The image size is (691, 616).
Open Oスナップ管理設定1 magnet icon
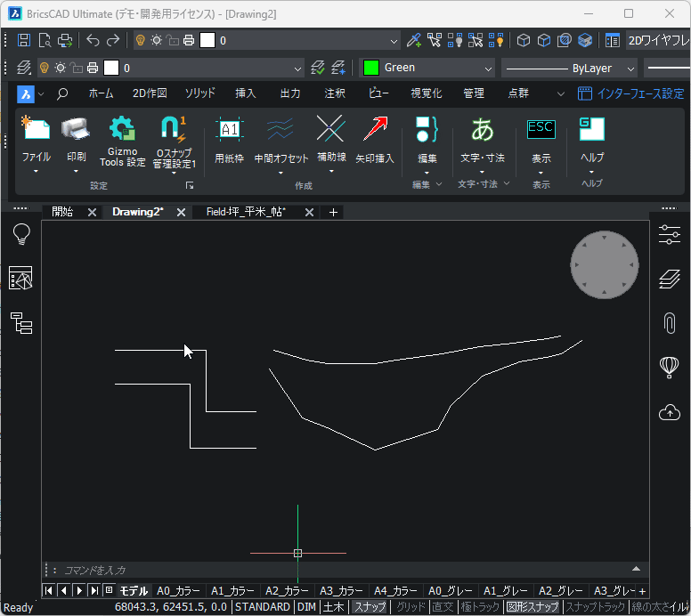point(174,130)
